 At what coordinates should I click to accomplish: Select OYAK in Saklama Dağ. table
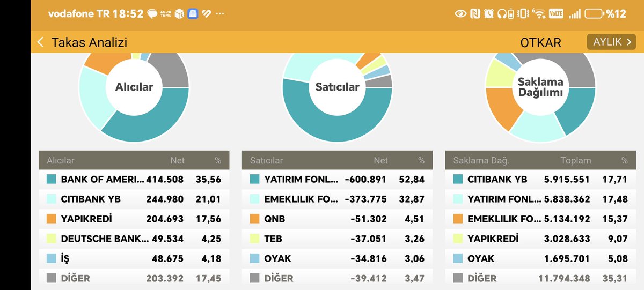pyautogui.click(x=540, y=259)
